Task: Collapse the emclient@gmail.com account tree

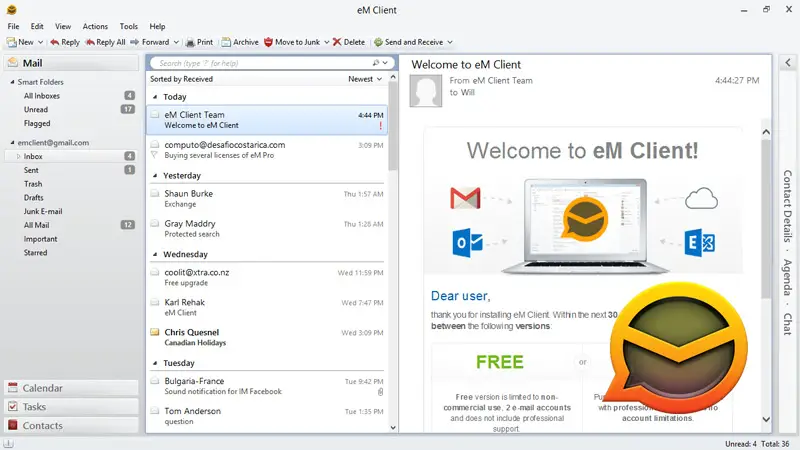Action: pos(12,142)
